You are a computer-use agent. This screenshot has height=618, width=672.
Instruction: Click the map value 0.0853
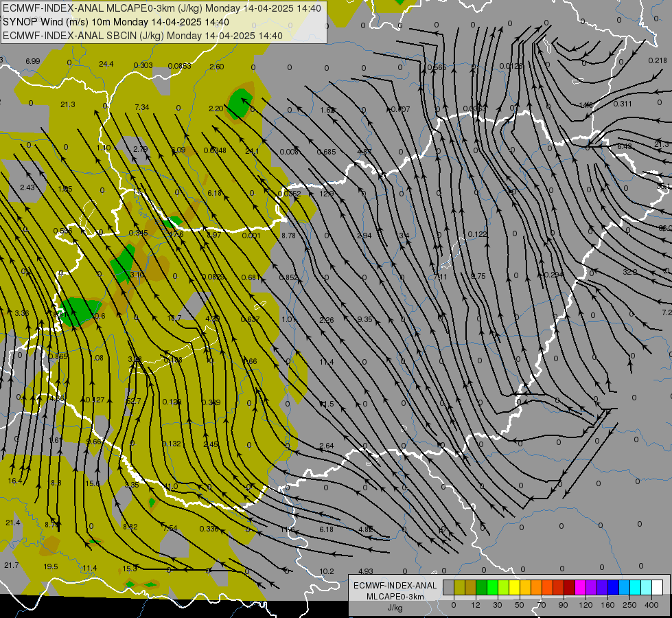coord(180,66)
